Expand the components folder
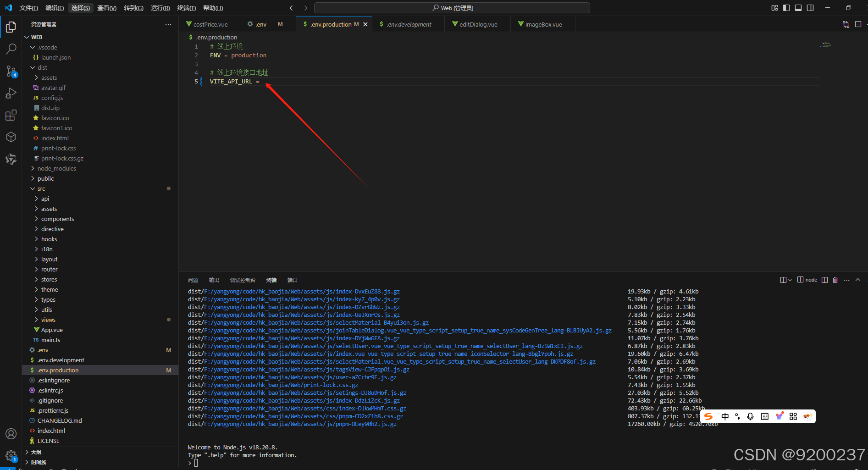Viewport: 868px width, 470px height. click(100, 219)
